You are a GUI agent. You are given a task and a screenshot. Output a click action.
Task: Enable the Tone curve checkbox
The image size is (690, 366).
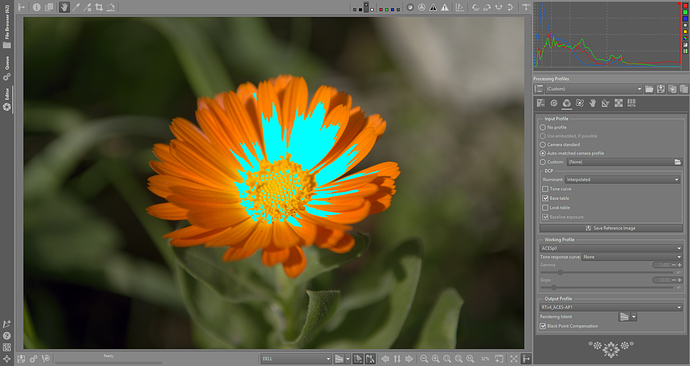tap(545, 189)
